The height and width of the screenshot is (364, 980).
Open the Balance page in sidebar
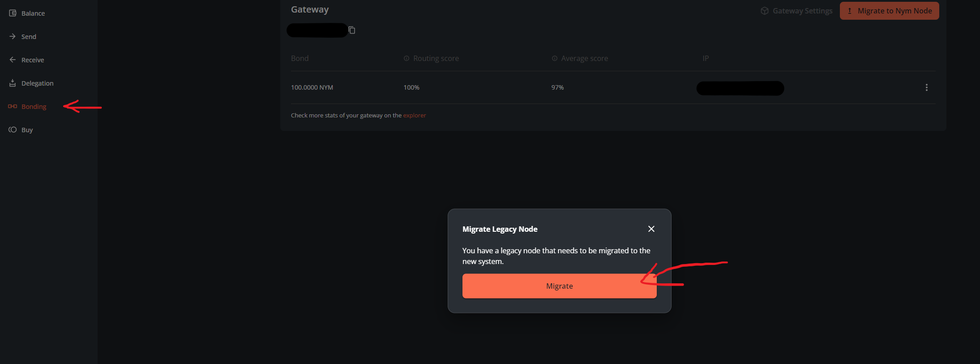(x=33, y=13)
